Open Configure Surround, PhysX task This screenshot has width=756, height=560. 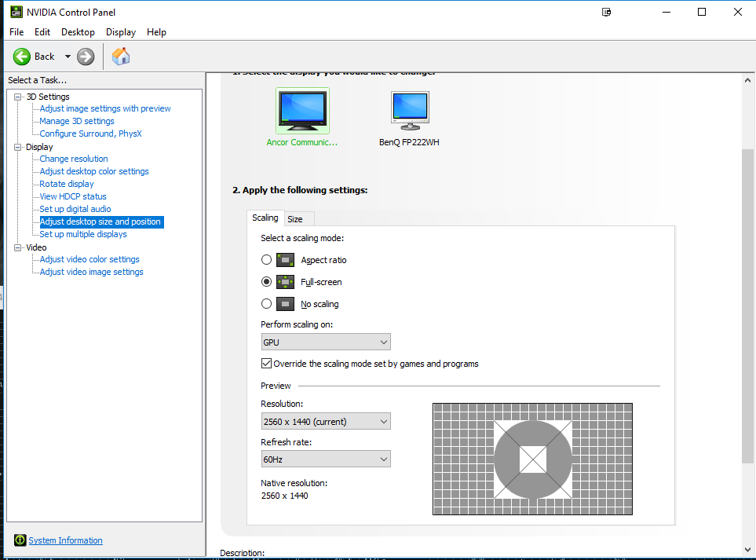(x=90, y=134)
